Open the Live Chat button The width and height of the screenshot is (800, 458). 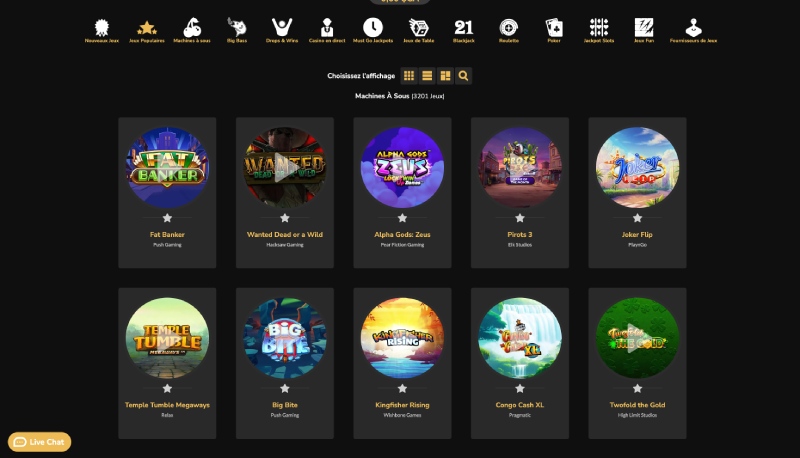39,442
